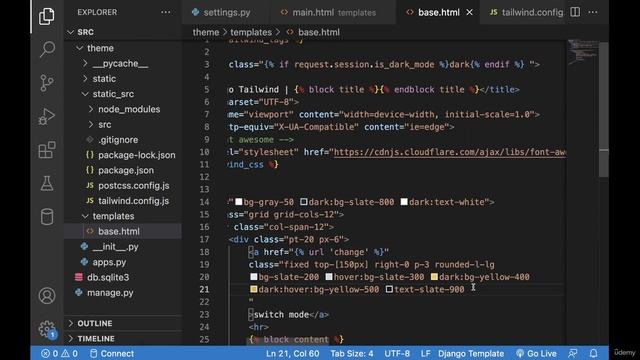The image size is (640, 360).
Task: Select base.html in the explorer tree
Action: pos(122,231)
